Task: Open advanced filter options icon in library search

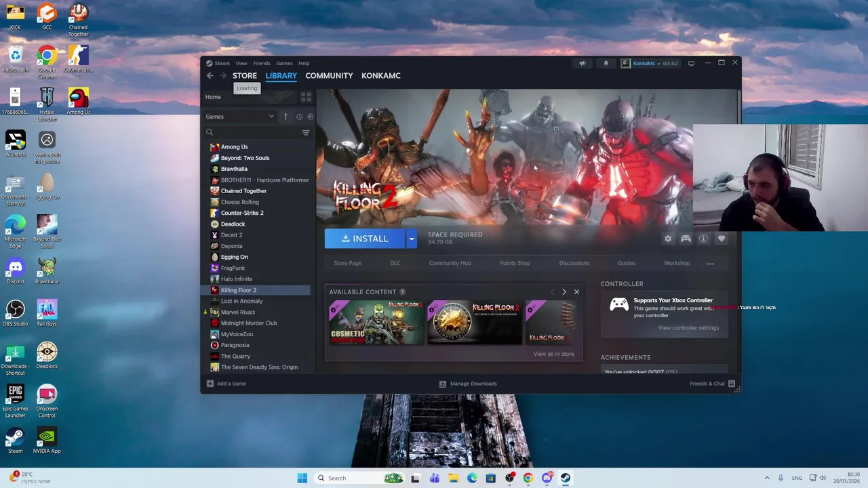Action: (306, 132)
